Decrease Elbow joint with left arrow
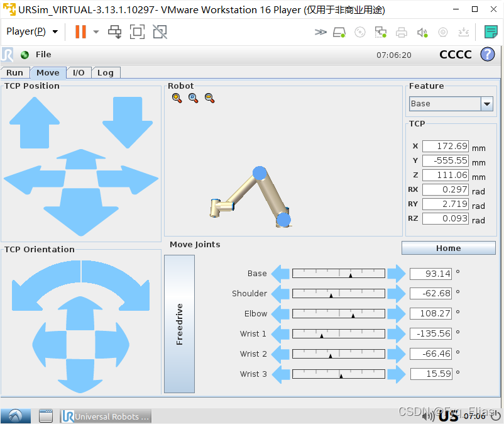The width and height of the screenshot is (504, 424). (x=281, y=314)
